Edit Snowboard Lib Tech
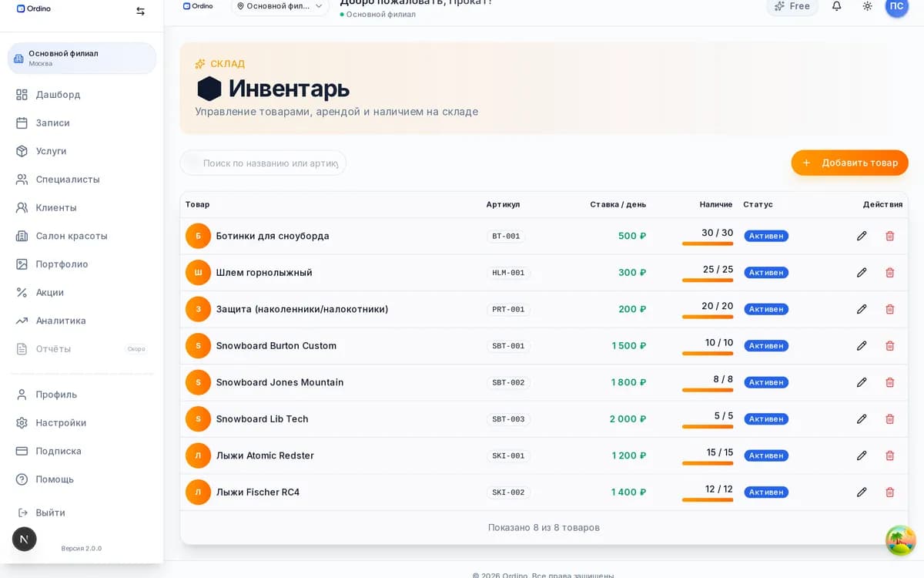The width and height of the screenshot is (924, 578). click(862, 418)
